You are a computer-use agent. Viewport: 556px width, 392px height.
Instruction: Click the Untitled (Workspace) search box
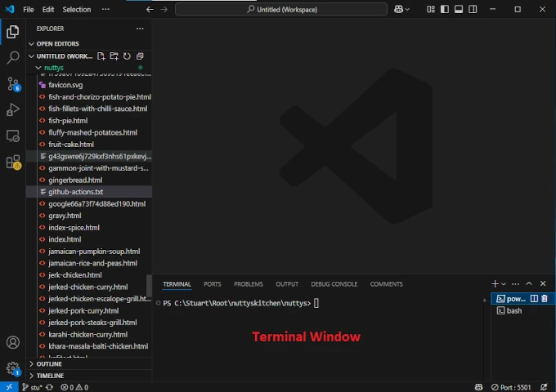point(281,10)
